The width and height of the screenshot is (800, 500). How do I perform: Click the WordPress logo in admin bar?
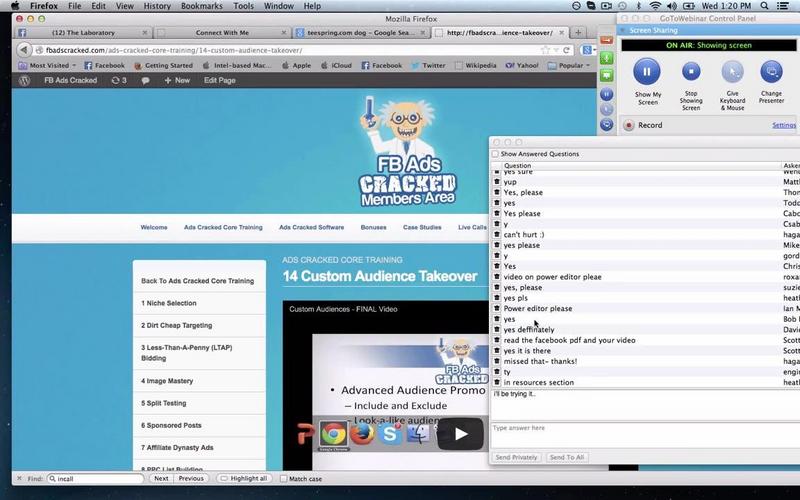[x=24, y=81]
